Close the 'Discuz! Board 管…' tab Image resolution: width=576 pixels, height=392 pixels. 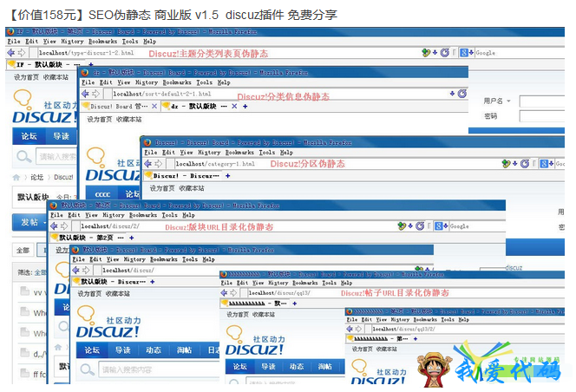pos(154,106)
